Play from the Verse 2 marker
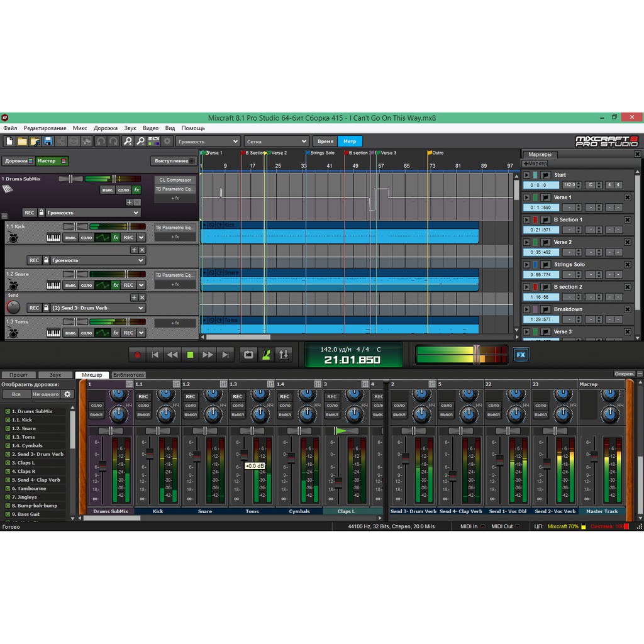644x644 pixels. [x=526, y=242]
